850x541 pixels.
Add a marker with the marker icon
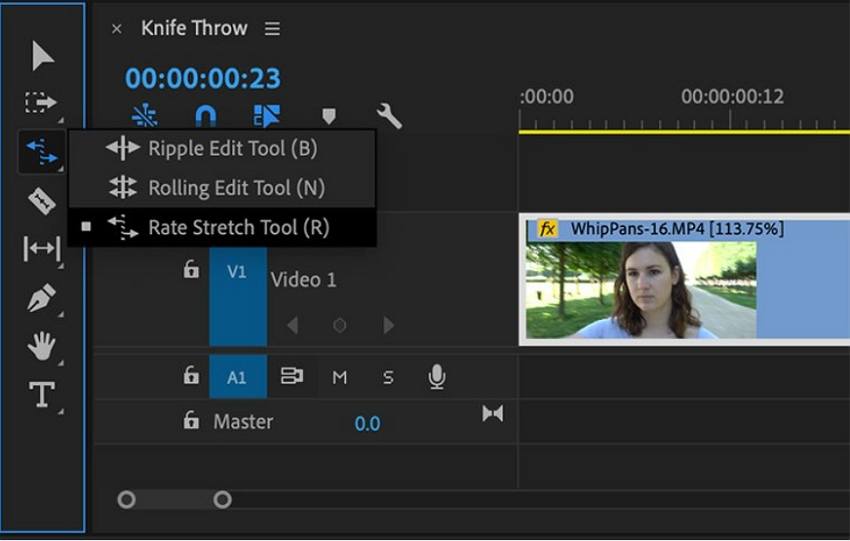click(x=328, y=117)
